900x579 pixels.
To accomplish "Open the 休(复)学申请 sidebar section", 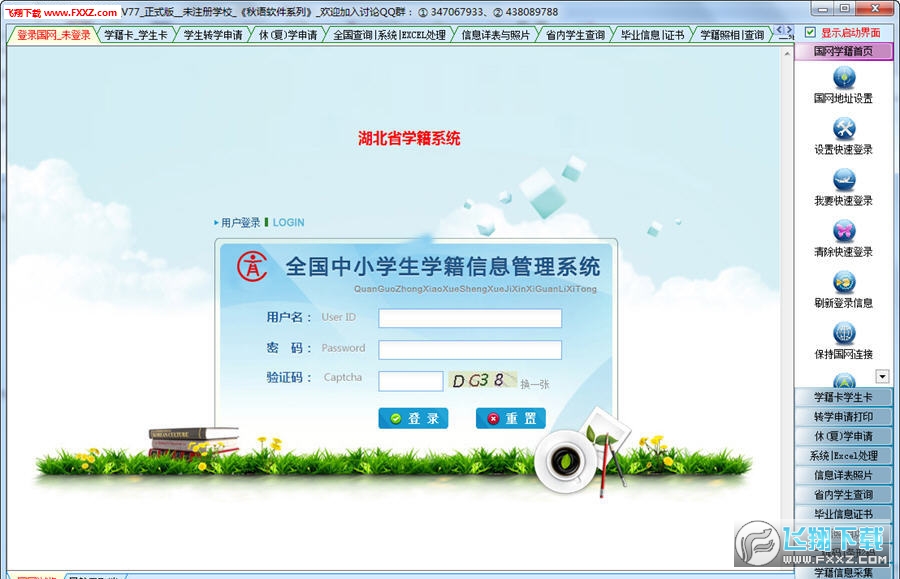I will coord(843,436).
